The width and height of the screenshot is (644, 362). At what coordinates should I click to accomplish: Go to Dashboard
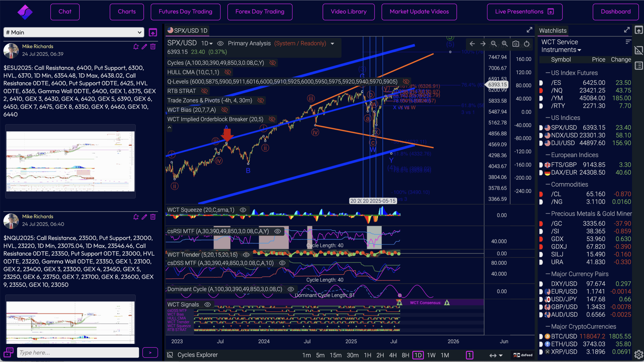point(616,12)
